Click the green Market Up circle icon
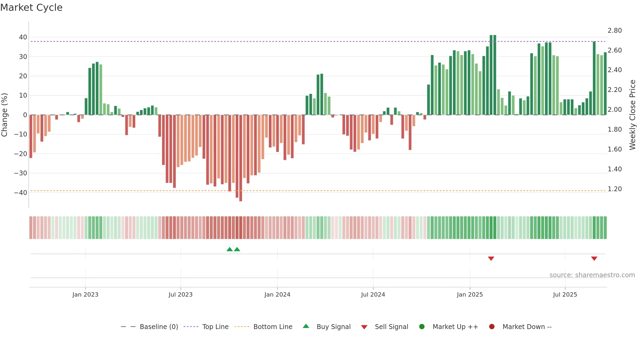 [x=422, y=327]
